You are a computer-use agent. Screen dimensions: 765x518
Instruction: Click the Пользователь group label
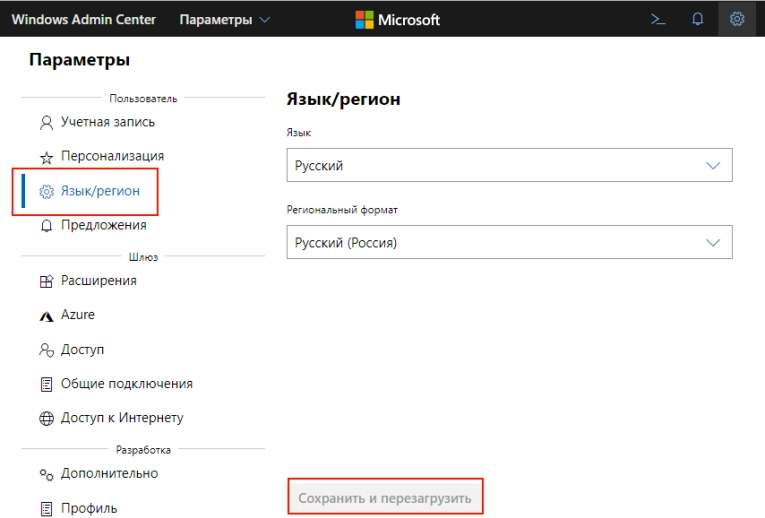coord(143,98)
